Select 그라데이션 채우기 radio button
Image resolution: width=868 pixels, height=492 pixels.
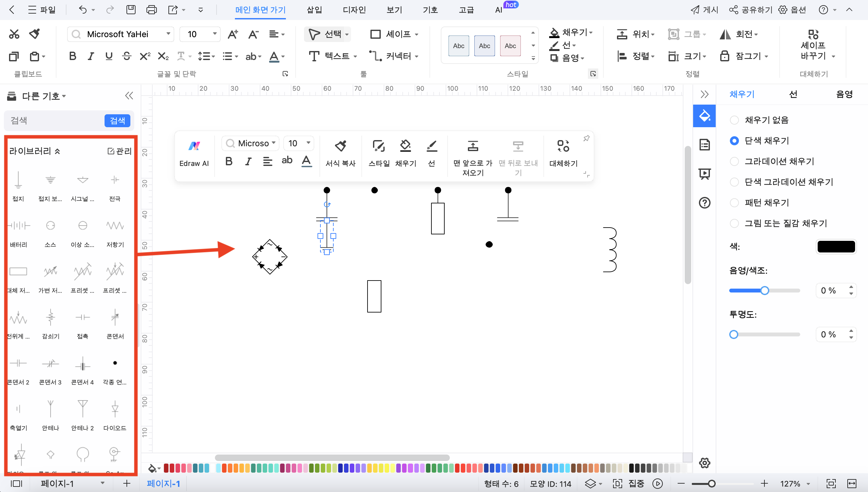click(734, 161)
